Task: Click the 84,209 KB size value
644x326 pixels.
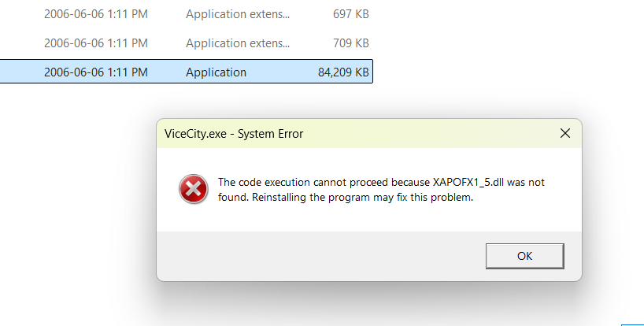Action: click(343, 72)
